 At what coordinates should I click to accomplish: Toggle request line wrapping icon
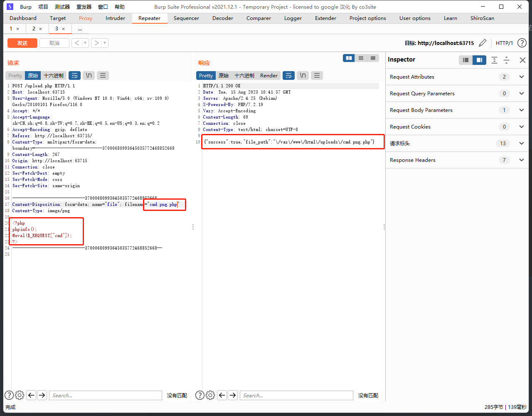tap(74, 75)
